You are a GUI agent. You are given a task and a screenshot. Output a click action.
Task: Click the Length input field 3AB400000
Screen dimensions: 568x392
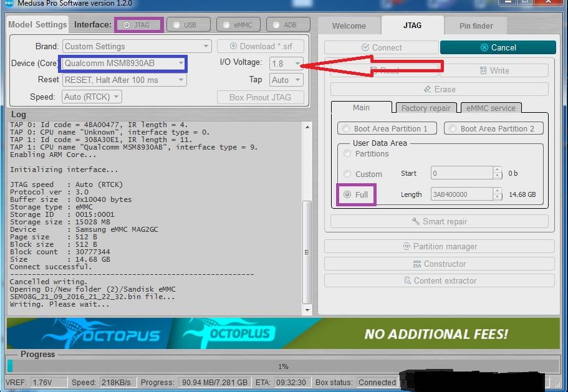(462, 194)
